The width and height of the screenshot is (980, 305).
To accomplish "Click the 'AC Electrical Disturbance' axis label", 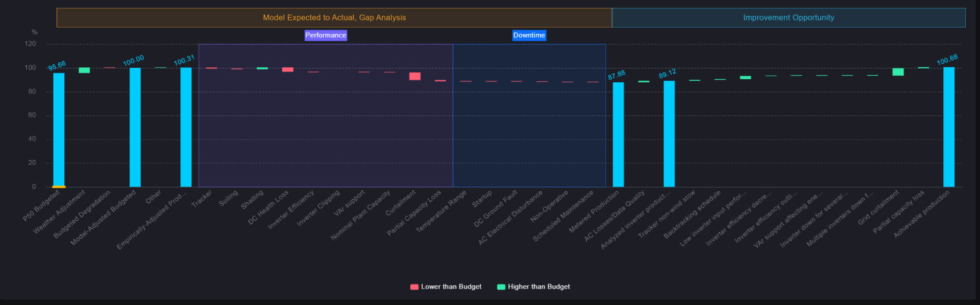I will 512,217.
